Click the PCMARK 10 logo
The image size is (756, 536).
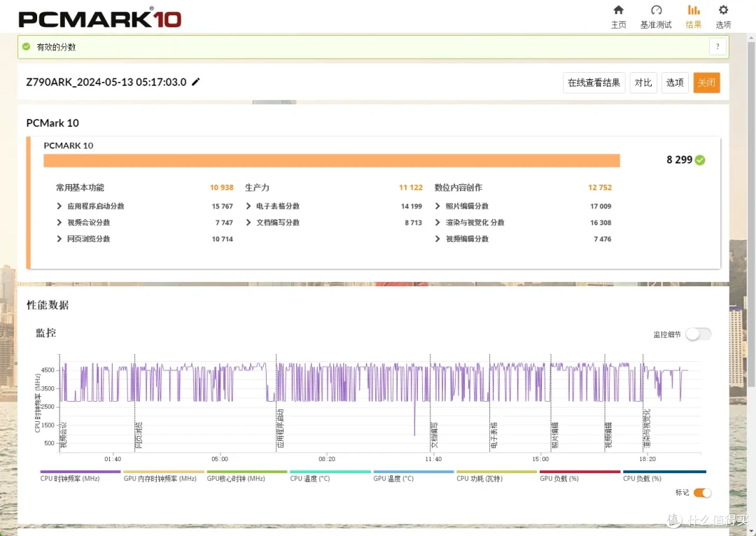click(98, 18)
